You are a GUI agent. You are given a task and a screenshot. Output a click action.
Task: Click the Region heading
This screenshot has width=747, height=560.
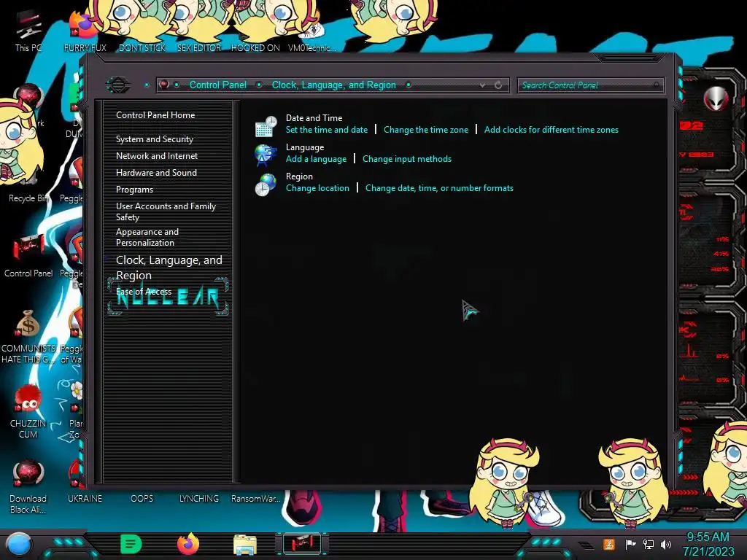pyautogui.click(x=299, y=176)
